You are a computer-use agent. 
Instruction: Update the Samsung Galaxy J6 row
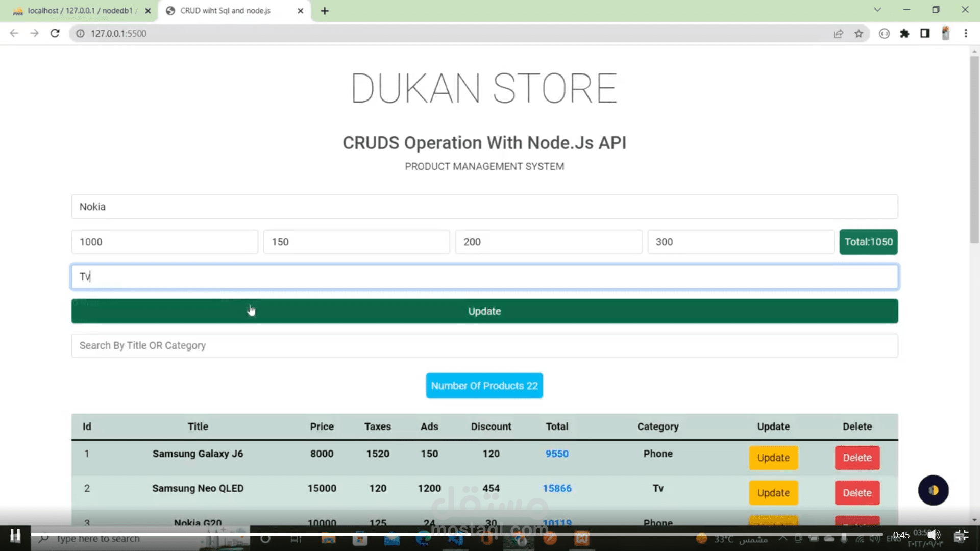point(773,458)
